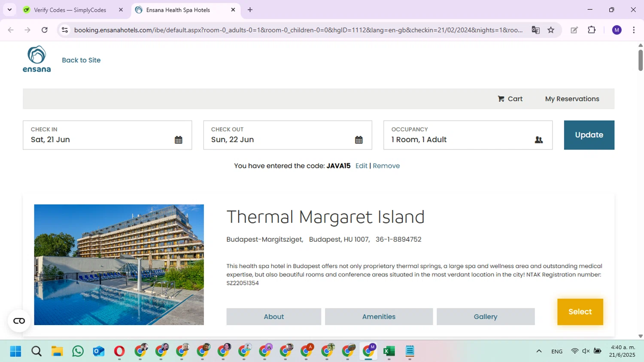644x362 pixels.
Task: Click the occupancy guests icon
Action: tap(539, 140)
